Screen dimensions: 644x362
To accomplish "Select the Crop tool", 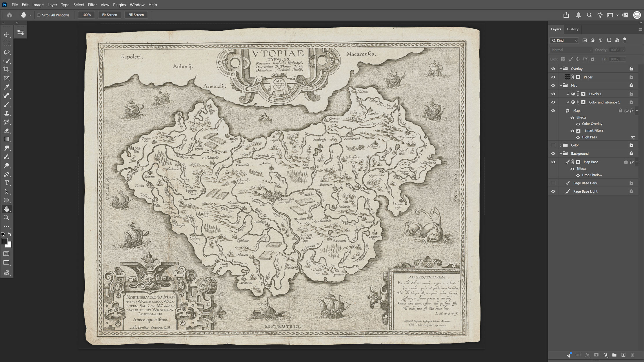I will point(6,70).
